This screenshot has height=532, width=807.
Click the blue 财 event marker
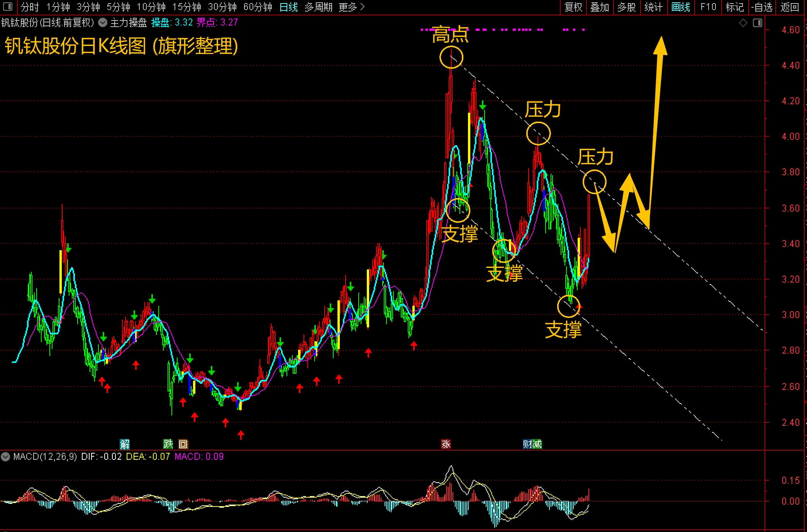click(x=527, y=444)
